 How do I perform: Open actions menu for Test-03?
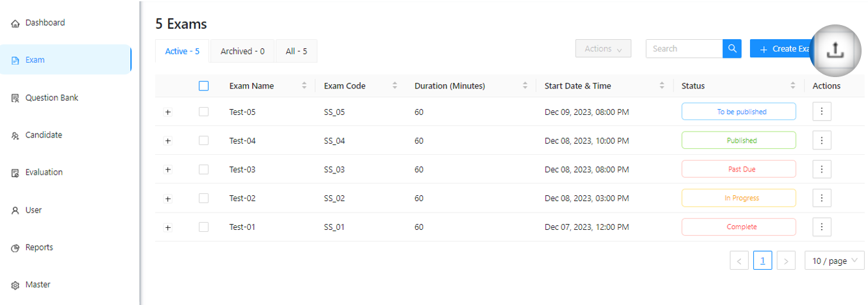822,169
